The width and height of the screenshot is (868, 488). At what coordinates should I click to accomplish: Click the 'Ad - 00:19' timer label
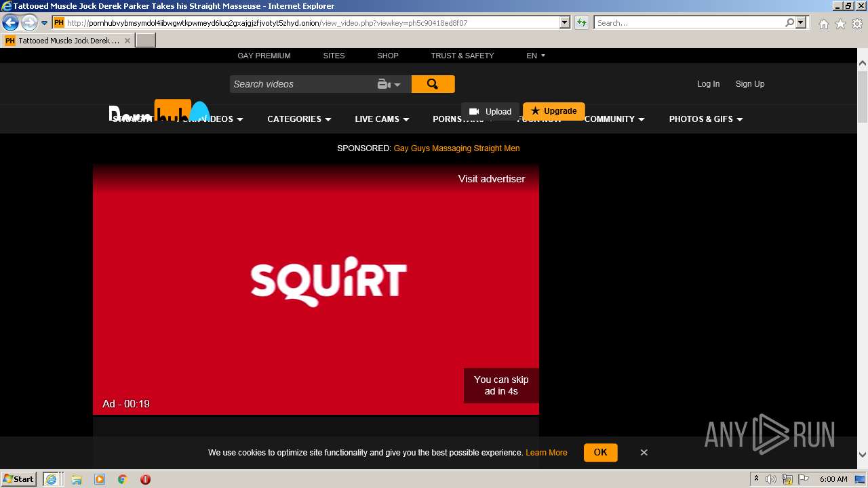tap(126, 404)
